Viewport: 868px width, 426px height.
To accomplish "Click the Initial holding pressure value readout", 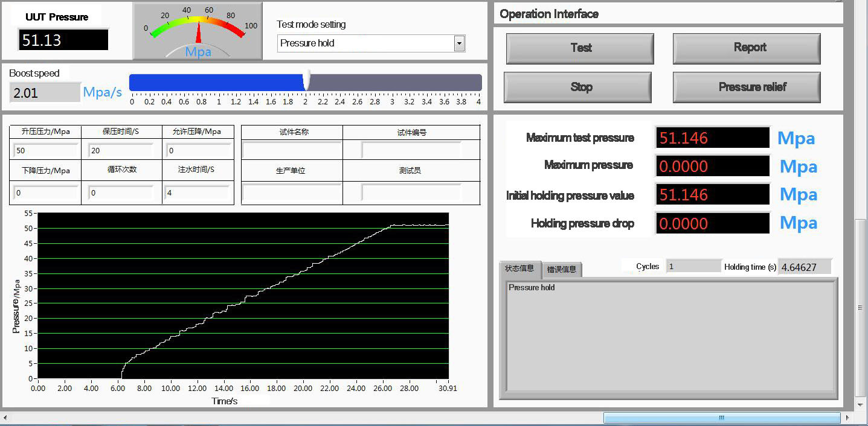I will coord(713,194).
